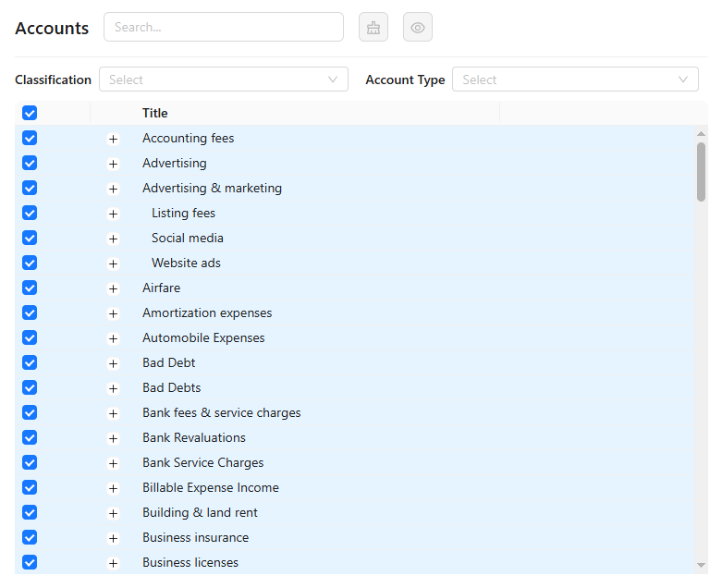Screen dimensions: 722x588
Task: Expand the Accounting fees row with plus icon
Action: (x=113, y=139)
